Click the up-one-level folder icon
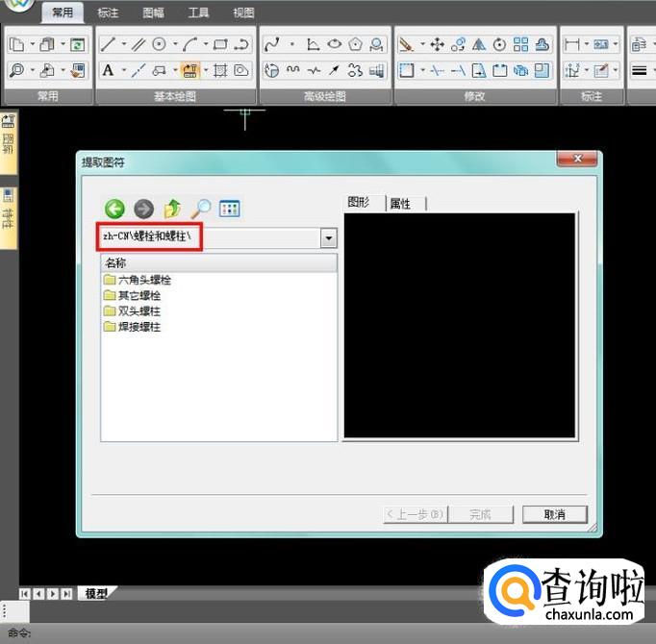The image size is (656, 644). 172,209
